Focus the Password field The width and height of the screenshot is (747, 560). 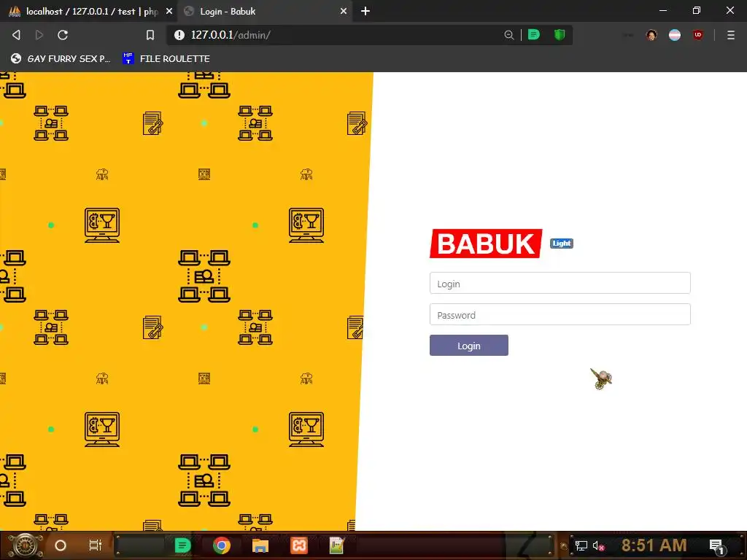(x=560, y=315)
